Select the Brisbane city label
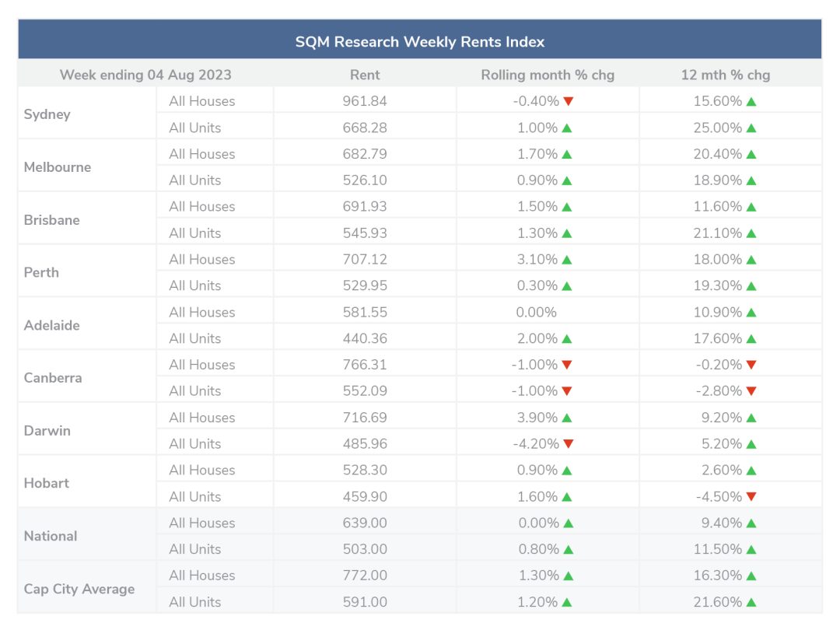 (x=52, y=220)
